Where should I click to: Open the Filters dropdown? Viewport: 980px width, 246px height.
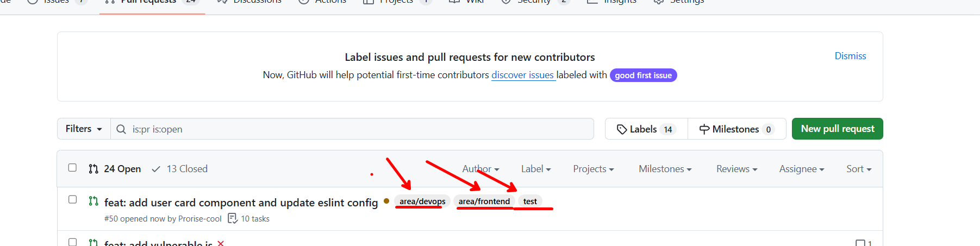coord(84,129)
